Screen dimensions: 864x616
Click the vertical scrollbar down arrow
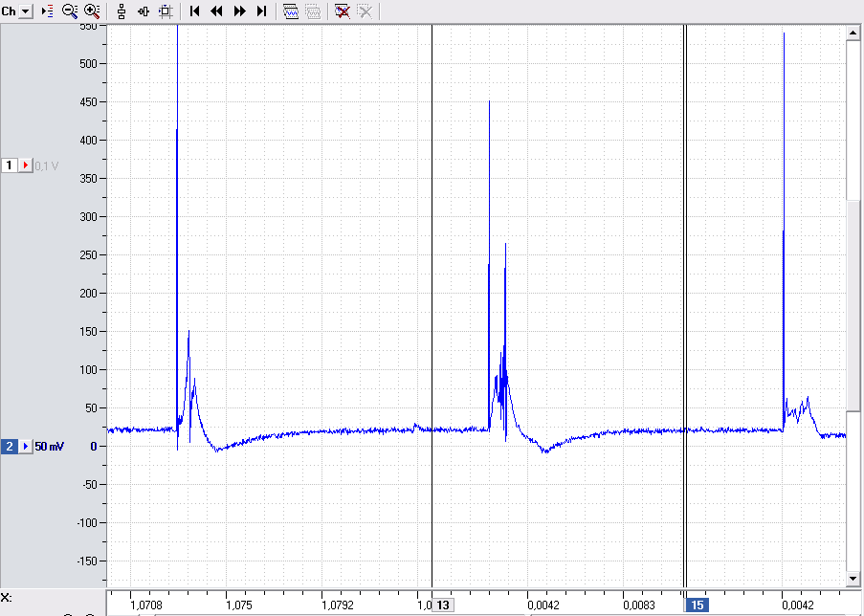853,579
